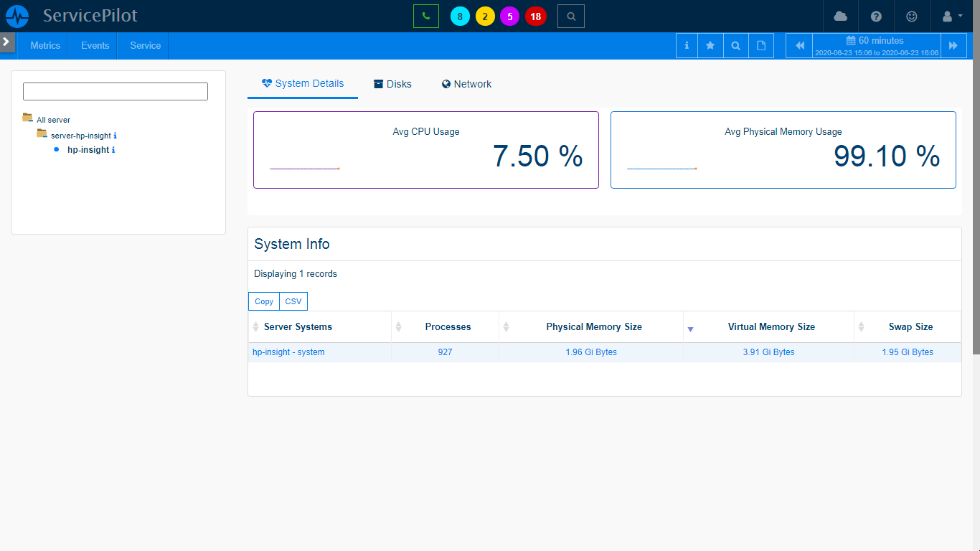Open the red critical alerts counter
Screen dimensions: 980x551
click(x=535, y=16)
